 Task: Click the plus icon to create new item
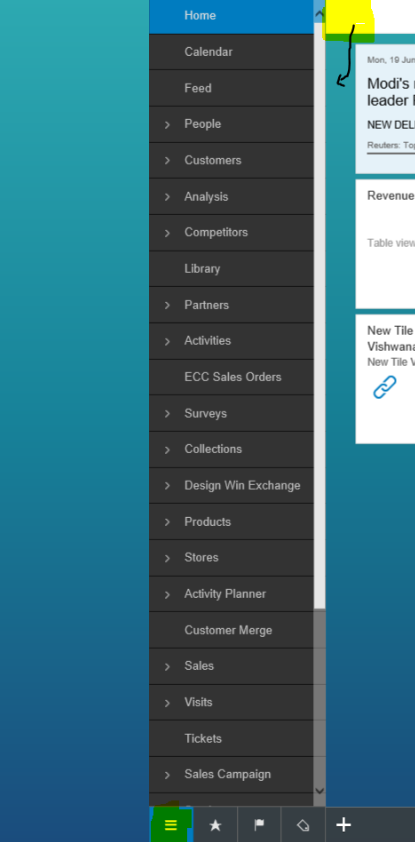click(344, 825)
